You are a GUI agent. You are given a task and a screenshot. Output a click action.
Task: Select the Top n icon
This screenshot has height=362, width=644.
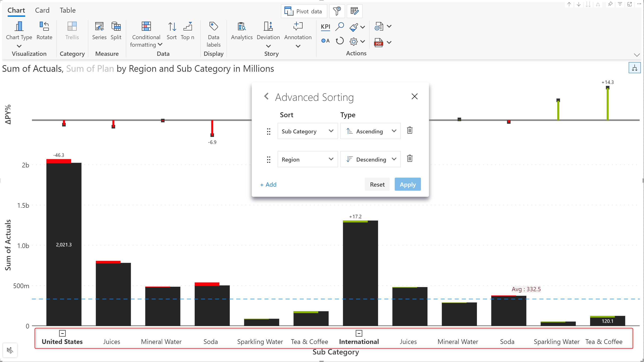coord(187,26)
